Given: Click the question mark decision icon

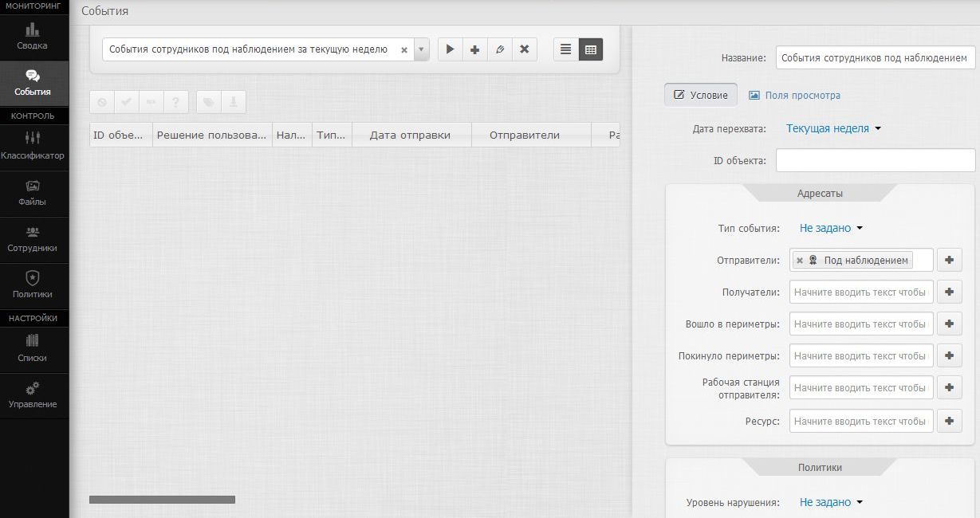Looking at the screenshot, I should click(x=175, y=103).
